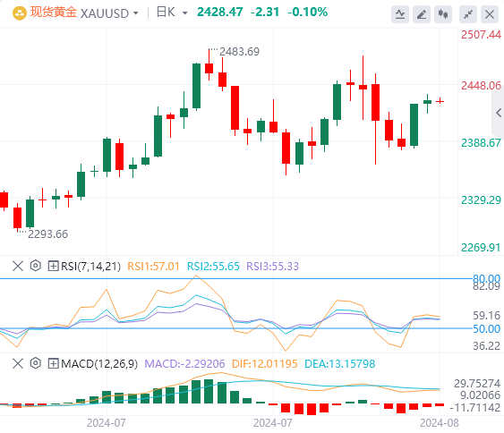This screenshot has width=504, height=433.
Task: Click the 2483.69 high price label
Action: [x=239, y=52]
